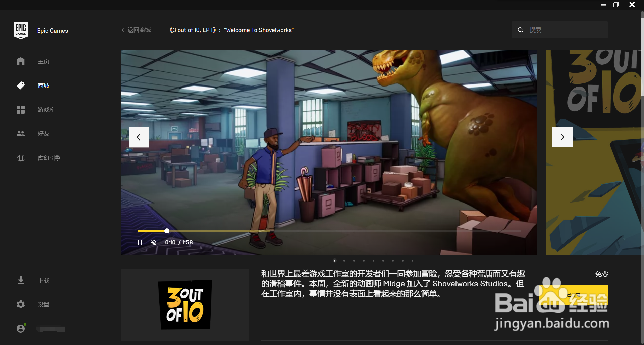
Task: Open the 下载 downloads manager
Action: coord(43,280)
